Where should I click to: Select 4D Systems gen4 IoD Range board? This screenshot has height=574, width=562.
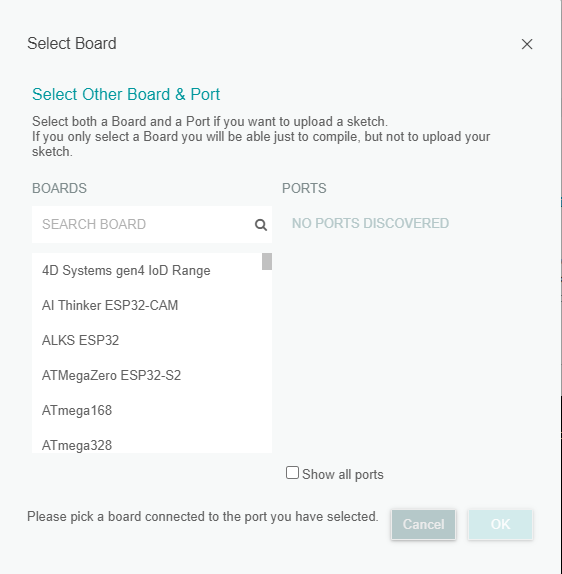pos(147,271)
